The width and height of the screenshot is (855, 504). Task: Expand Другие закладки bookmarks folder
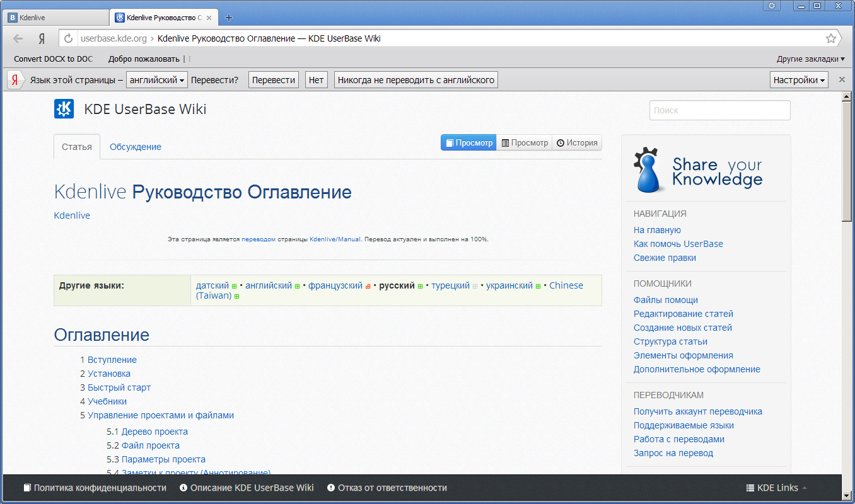810,59
